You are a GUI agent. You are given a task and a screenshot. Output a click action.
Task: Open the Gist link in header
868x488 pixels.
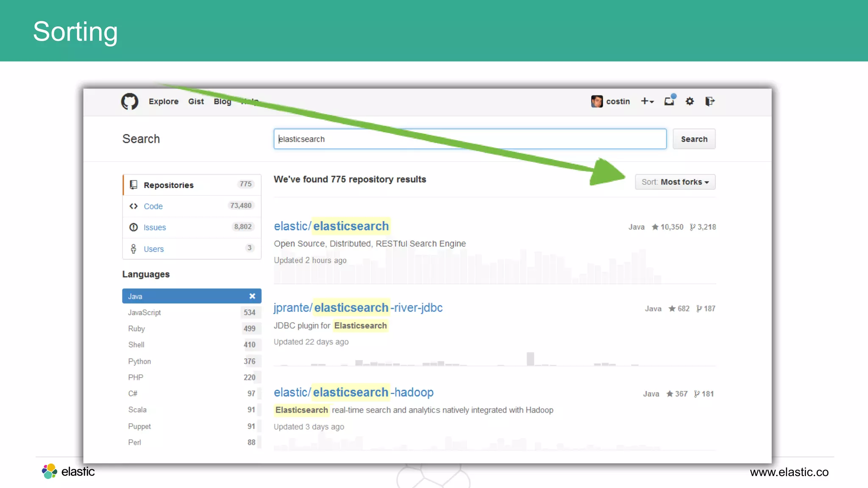(196, 101)
